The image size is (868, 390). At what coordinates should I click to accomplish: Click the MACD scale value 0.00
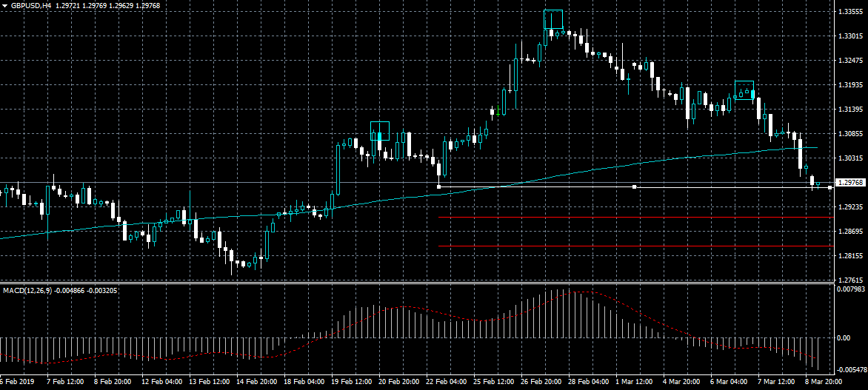coord(843,337)
